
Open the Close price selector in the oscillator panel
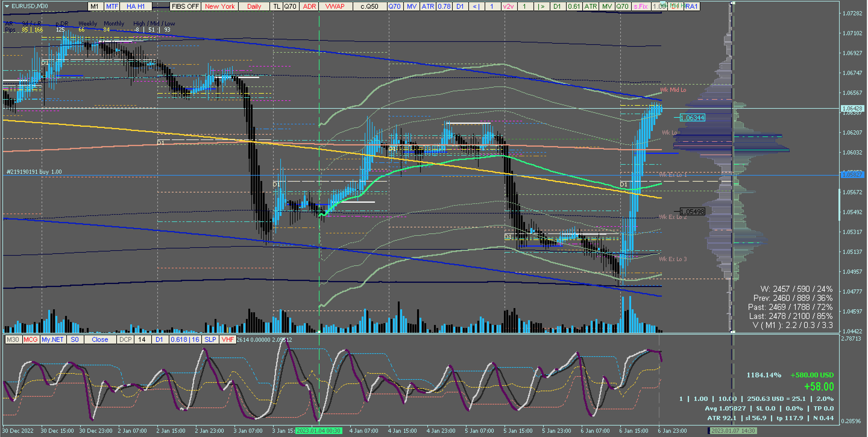100,339
